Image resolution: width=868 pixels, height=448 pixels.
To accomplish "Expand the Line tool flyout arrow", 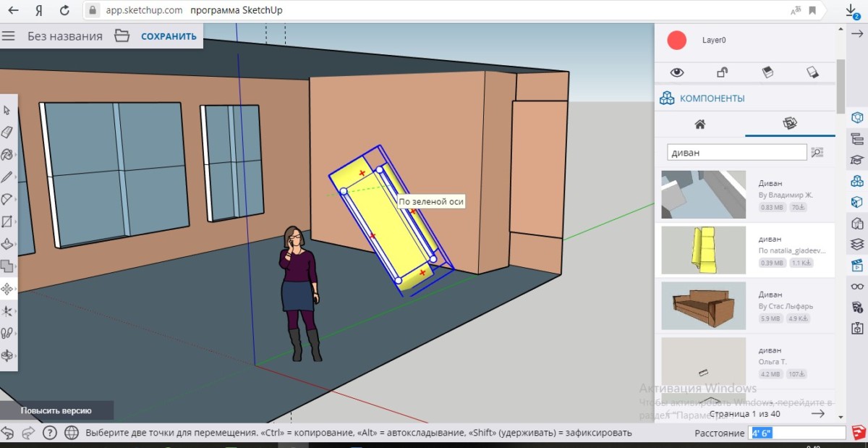I will coord(14,177).
